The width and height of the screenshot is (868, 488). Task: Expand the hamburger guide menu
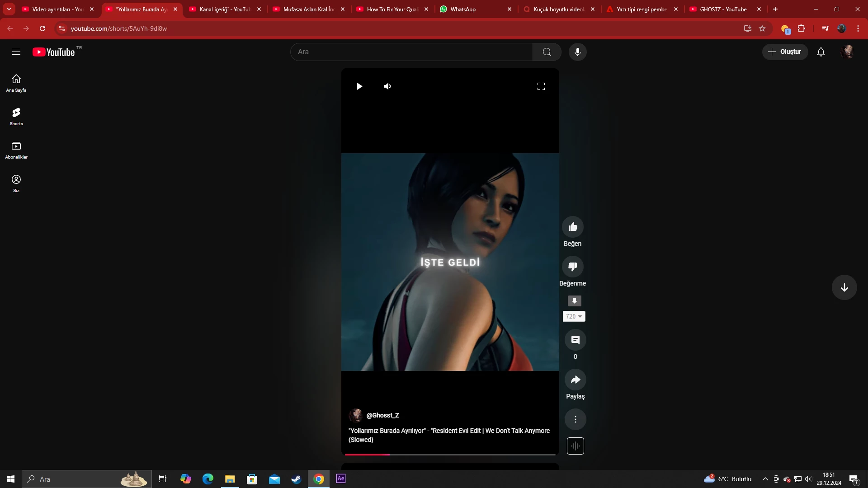pos(16,52)
